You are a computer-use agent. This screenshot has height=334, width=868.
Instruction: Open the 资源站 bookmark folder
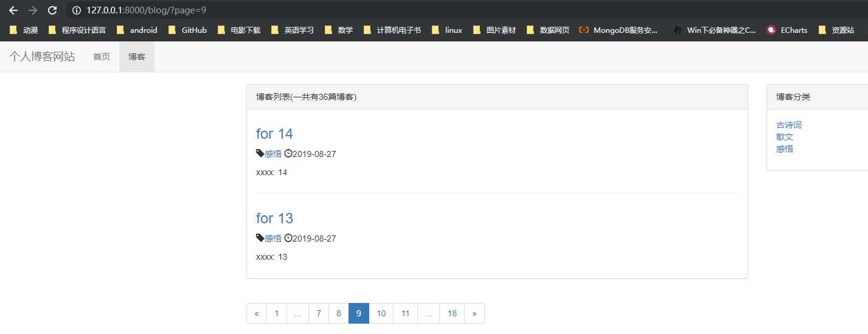point(836,30)
